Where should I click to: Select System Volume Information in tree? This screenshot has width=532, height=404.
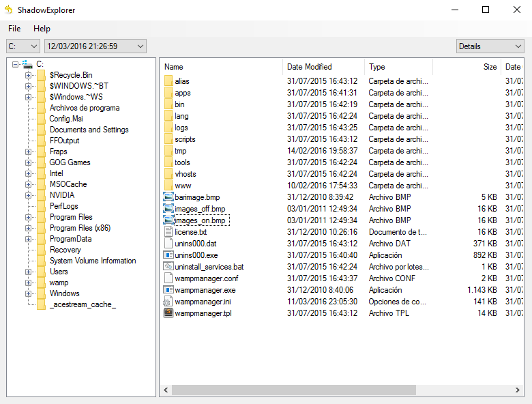[x=93, y=261]
